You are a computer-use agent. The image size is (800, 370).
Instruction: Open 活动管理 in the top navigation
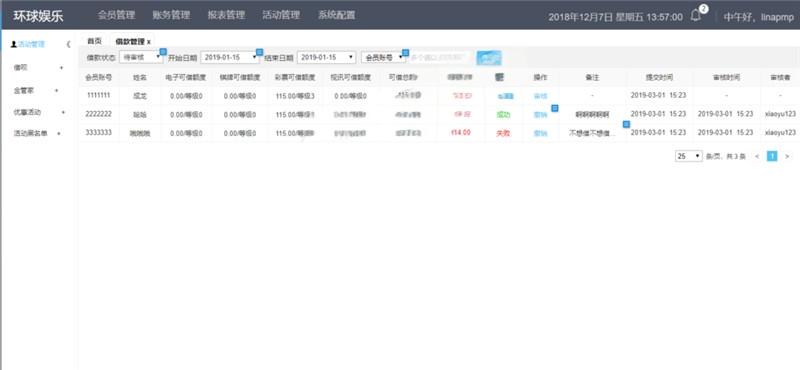[281, 15]
